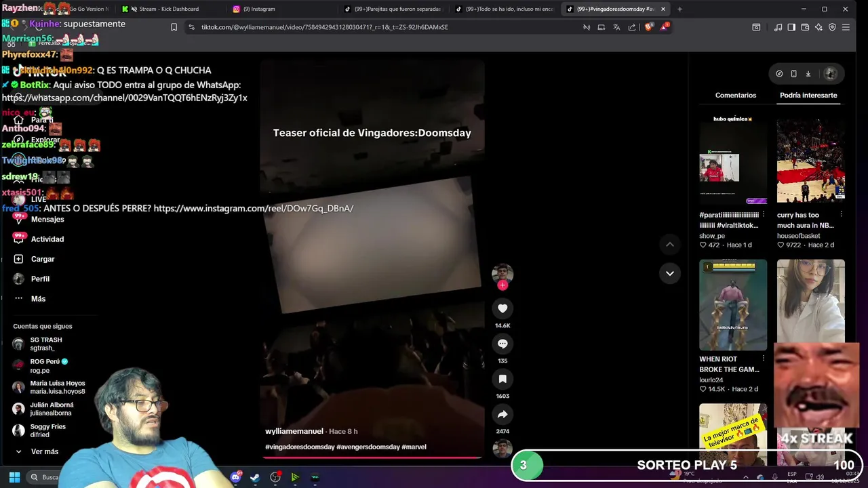Viewport: 868px width, 488px height.
Task: Open the Brave hamburger main menu
Action: 846,27
